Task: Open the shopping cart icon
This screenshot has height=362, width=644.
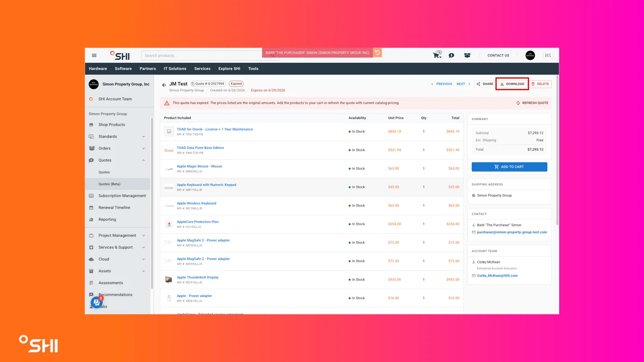Action: 437,55
